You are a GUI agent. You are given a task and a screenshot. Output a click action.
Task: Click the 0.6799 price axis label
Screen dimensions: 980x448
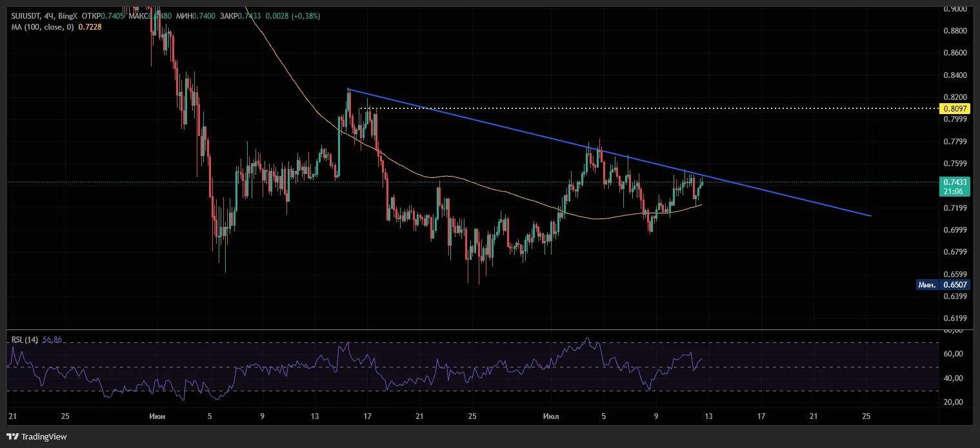(955, 252)
